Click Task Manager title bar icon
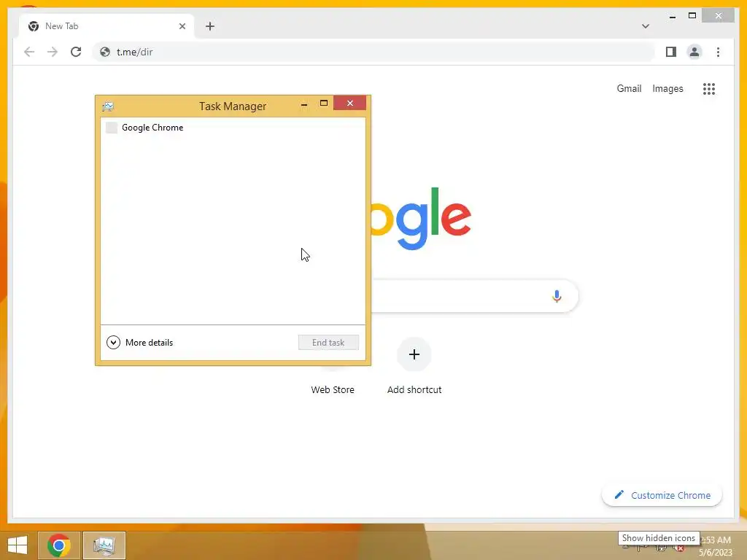 (108, 106)
